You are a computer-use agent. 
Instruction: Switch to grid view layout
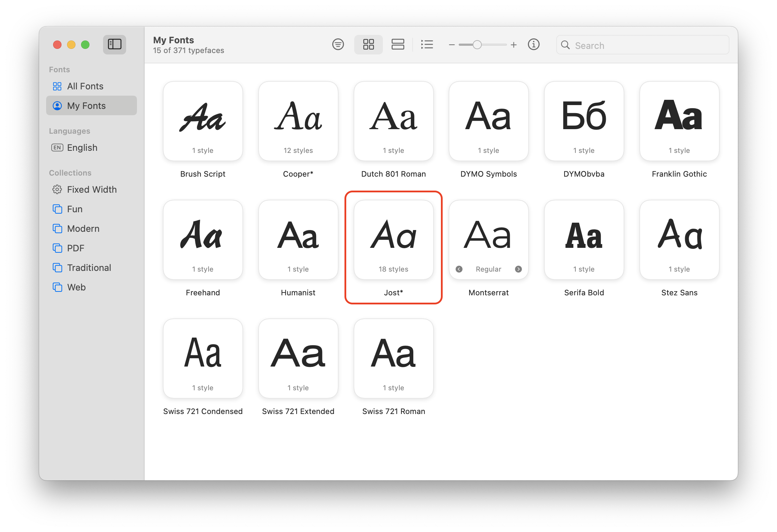pyautogui.click(x=368, y=44)
